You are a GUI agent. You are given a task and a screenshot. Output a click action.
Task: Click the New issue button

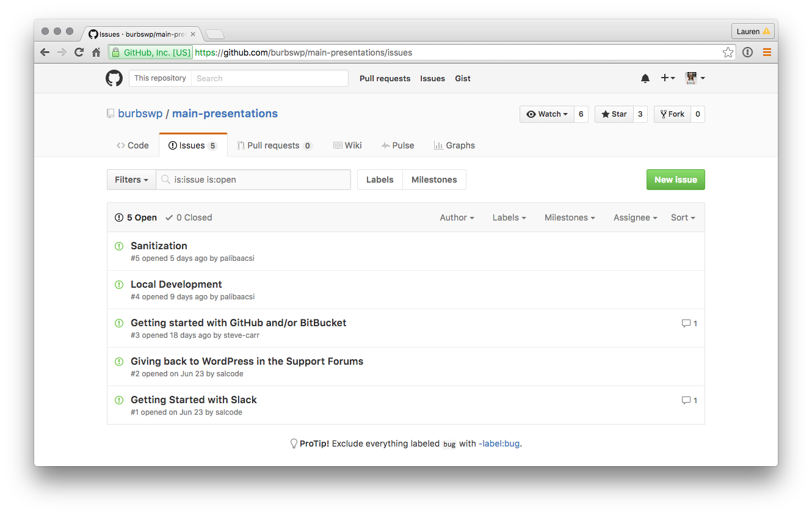click(675, 180)
